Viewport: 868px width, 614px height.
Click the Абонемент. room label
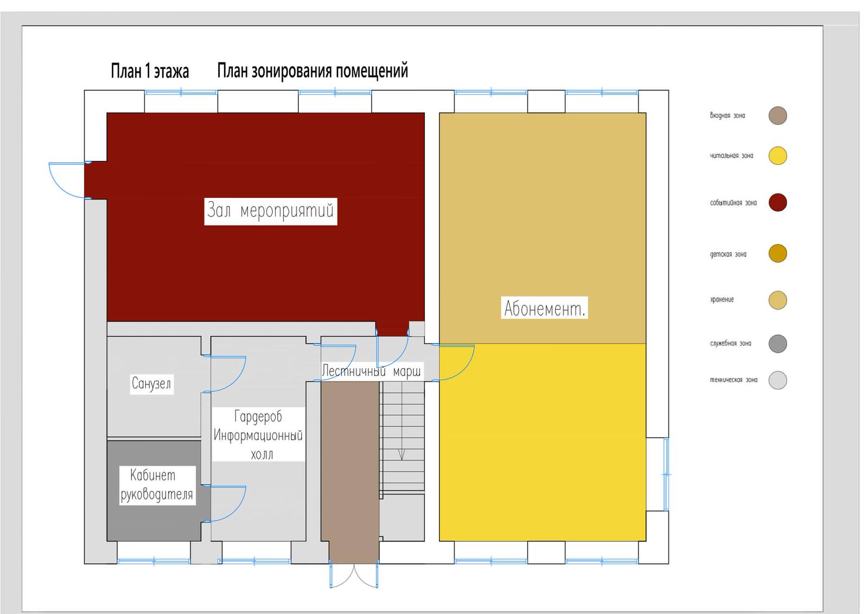tap(544, 308)
